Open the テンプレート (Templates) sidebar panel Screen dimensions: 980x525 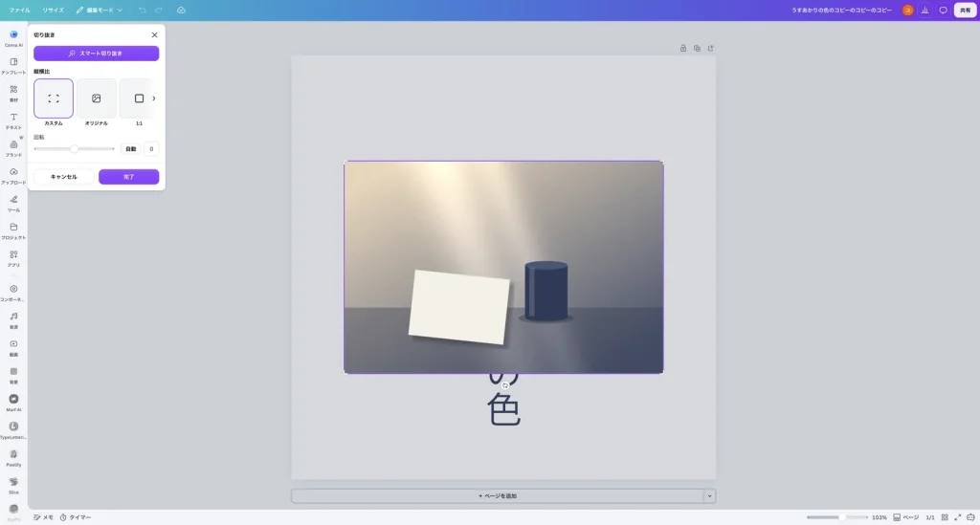point(13,65)
